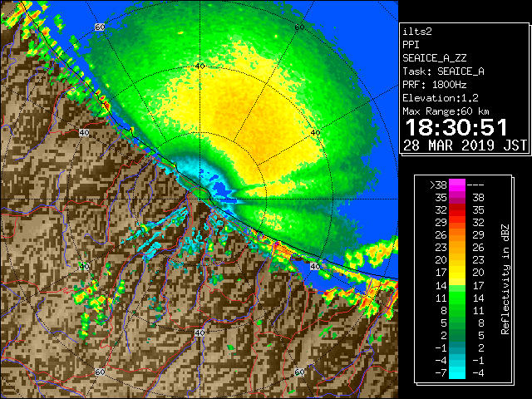Click the 40 km label southeast near the coast
The image size is (532, 399).
pos(315,266)
